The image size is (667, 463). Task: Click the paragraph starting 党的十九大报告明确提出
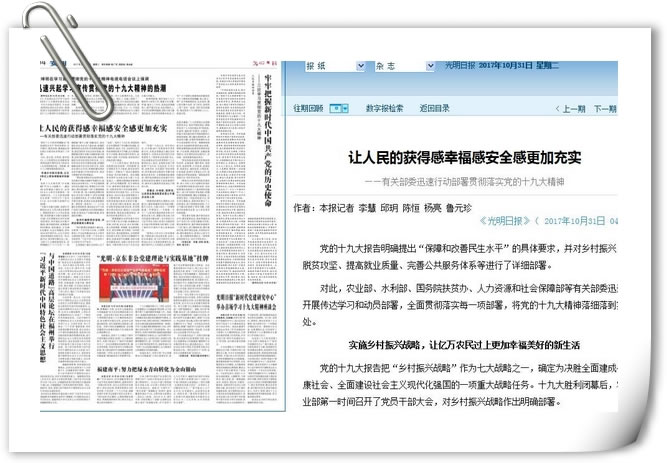[459, 257]
